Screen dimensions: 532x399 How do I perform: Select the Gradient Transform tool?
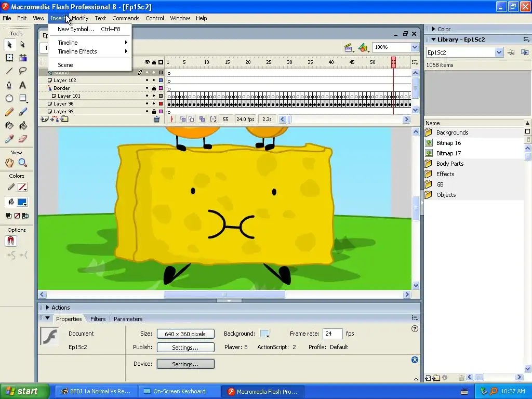23,58
